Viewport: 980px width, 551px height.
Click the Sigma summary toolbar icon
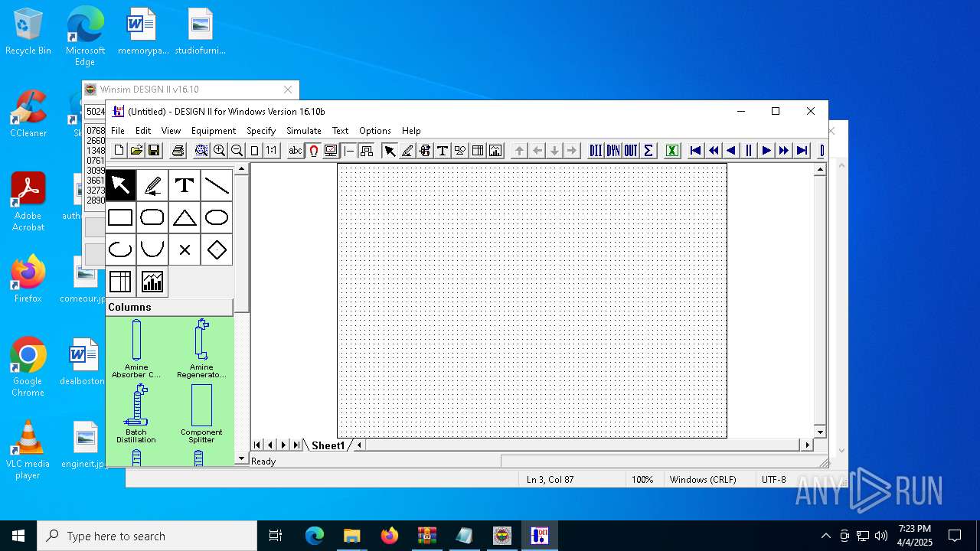(648, 151)
